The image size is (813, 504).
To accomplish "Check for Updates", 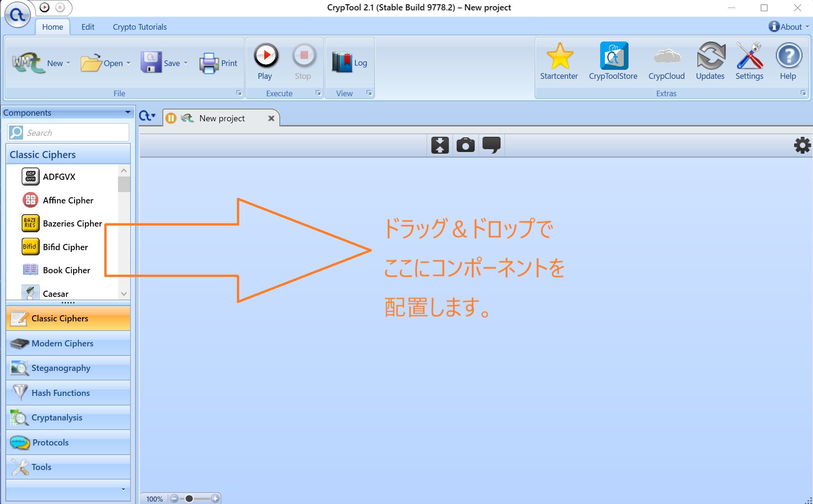I will (x=710, y=61).
